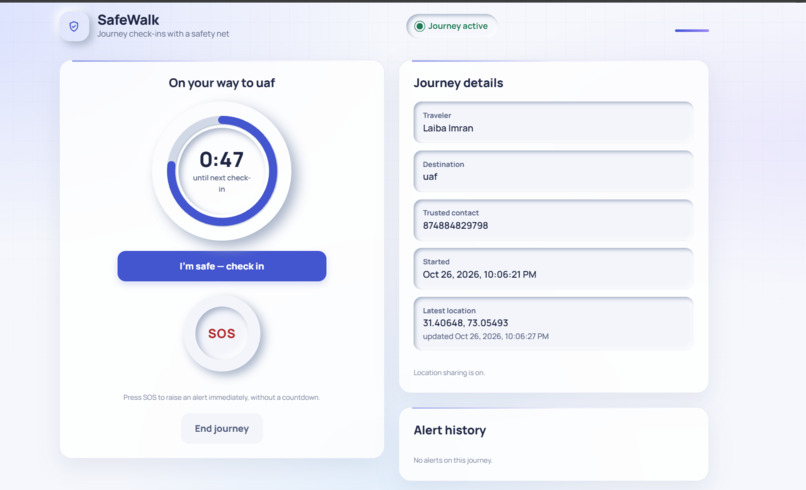Click the circular check-in progress ring
Screen dimensions: 806x490
click(x=222, y=171)
